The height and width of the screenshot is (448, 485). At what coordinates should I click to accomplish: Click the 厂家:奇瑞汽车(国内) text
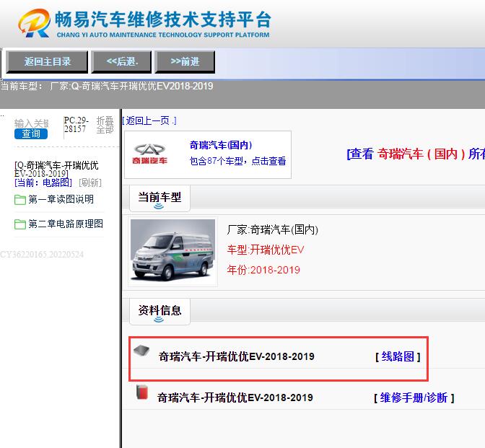(x=272, y=229)
